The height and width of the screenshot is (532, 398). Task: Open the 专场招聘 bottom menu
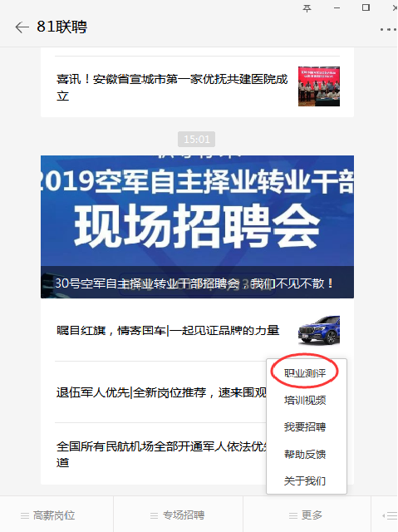pos(178,515)
